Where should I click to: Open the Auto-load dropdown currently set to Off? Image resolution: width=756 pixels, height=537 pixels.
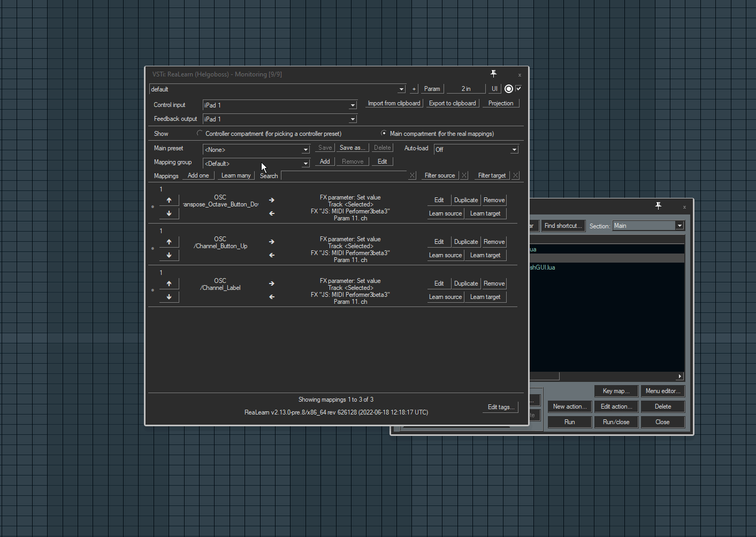click(x=513, y=149)
